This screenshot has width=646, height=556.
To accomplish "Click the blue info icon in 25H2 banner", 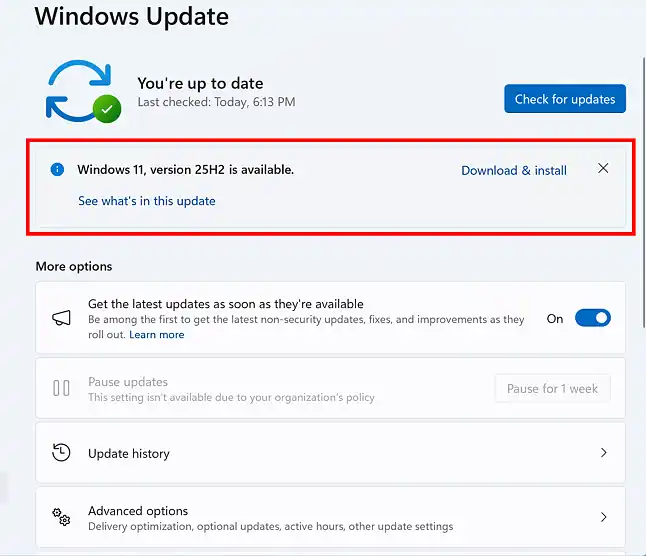I will [x=57, y=170].
